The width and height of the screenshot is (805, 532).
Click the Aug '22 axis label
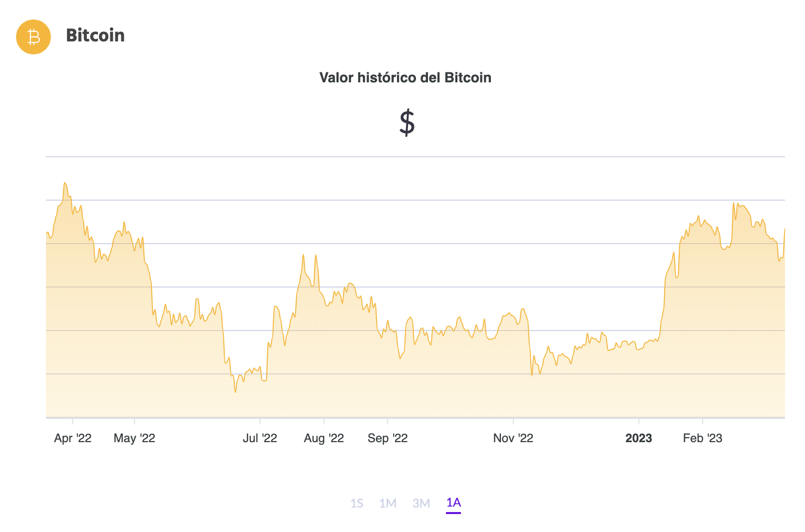(x=324, y=438)
